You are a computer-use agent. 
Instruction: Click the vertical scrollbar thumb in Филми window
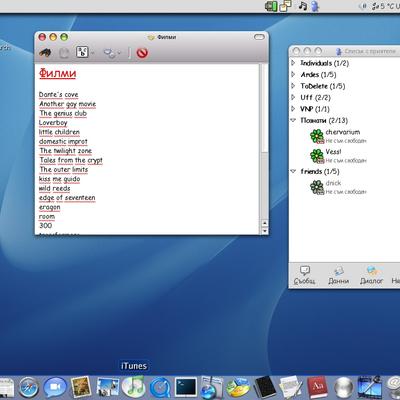pos(265,108)
